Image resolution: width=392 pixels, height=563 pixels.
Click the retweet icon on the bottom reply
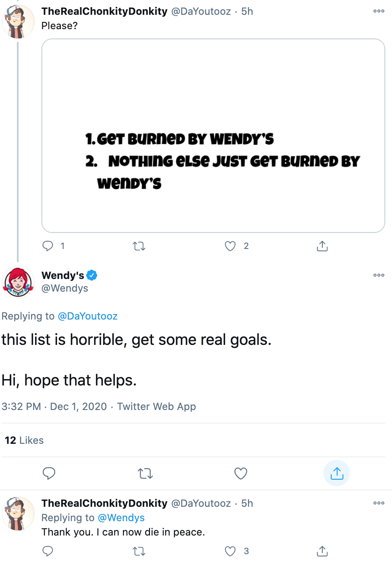tap(139, 551)
